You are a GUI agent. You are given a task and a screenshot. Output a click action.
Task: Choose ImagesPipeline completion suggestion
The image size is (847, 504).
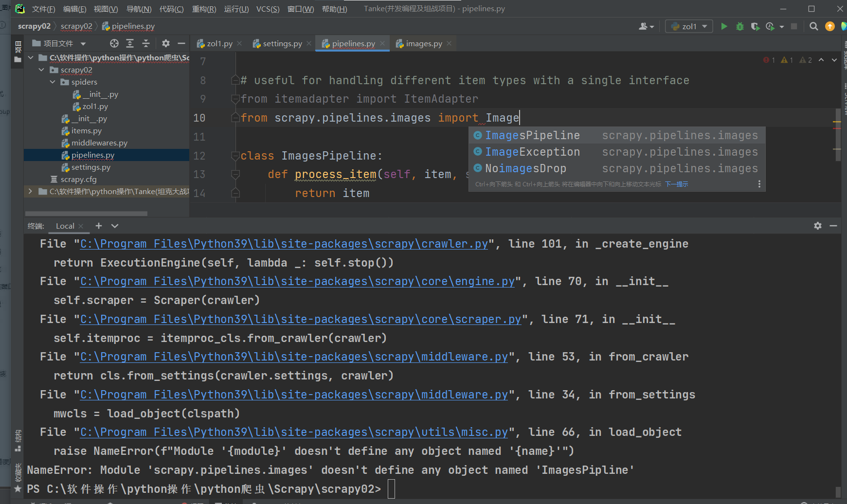(x=616, y=135)
